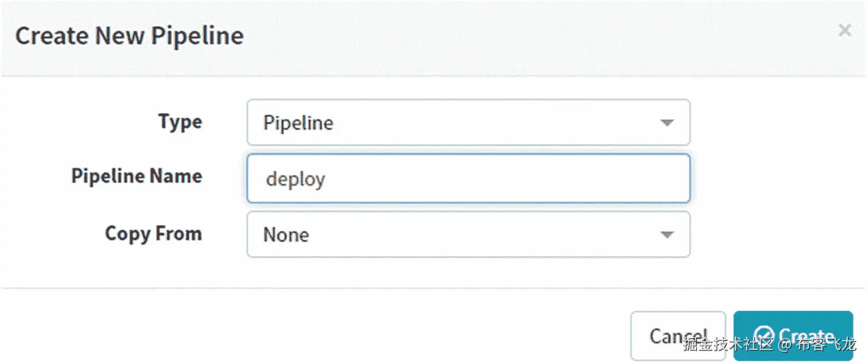Image resolution: width=868 pixels, height=364 pixels.
Task: Click the Type dropdown caret arrow
Action: [667, 122]
